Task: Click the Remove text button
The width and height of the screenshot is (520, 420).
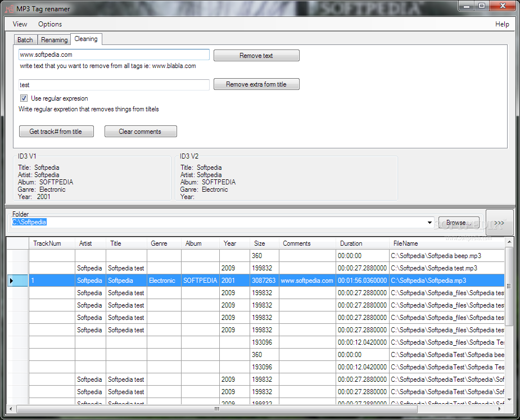Action: (256, 56)
